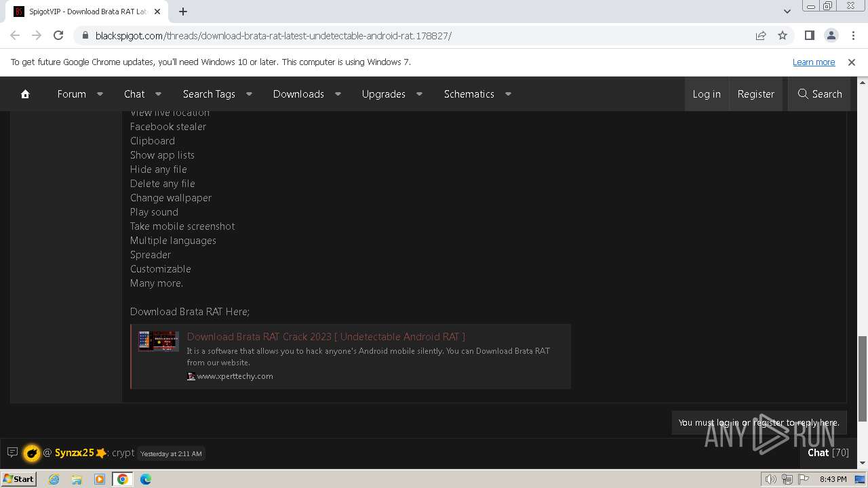
Task: Open tab search chevron
Action: (787, 12)
